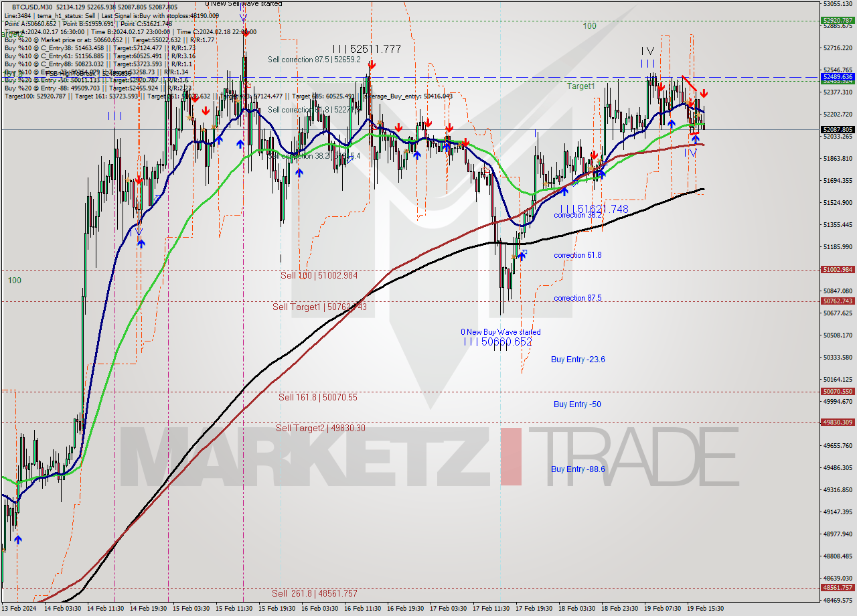857x616 pixels.
Task: Click the green 'Target1' label
Action: pos(580,86)
